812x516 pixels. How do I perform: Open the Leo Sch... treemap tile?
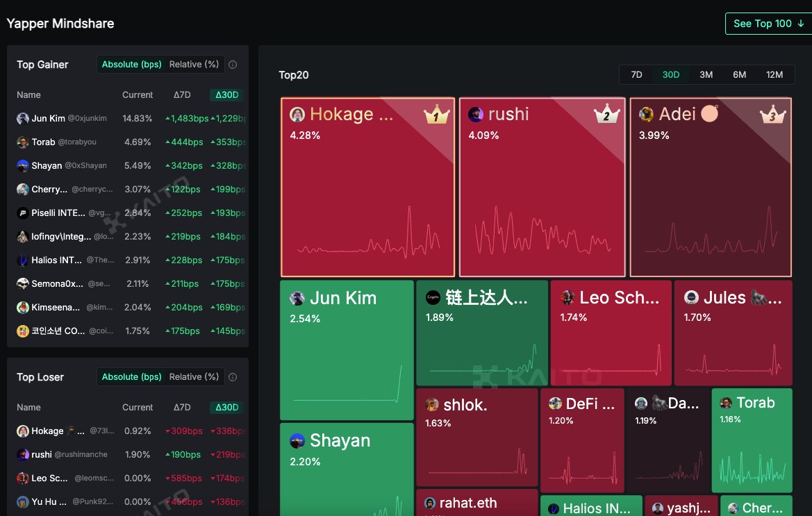click(x=611, y=333)
